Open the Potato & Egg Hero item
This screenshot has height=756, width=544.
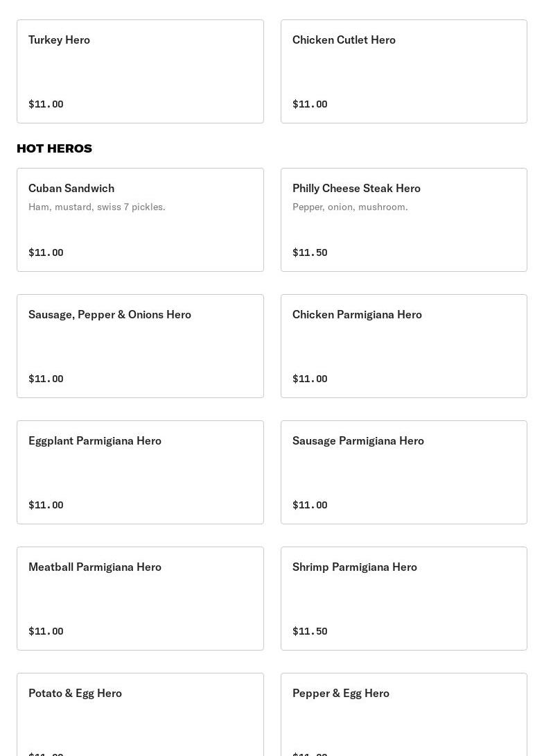pyautogui.click(x=140, y=714)
